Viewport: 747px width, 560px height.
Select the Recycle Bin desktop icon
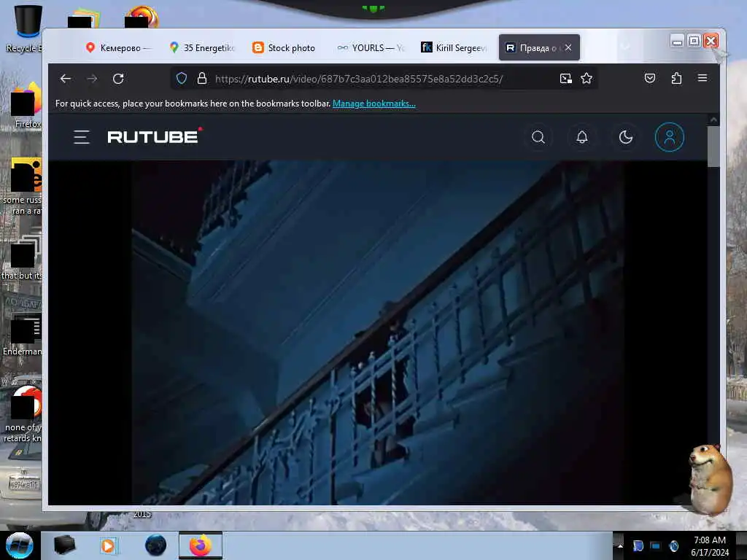(x=27, y=28)
